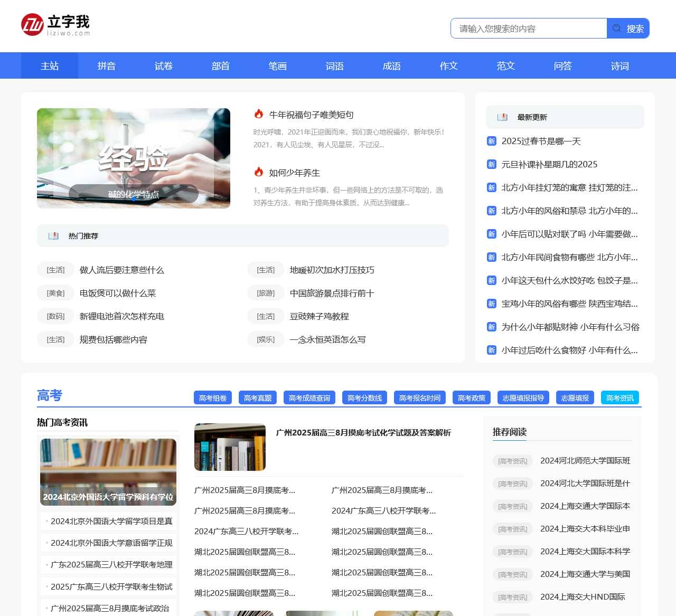Click the 新 badge beside 2025过春节是哪一天
Screen dimensions: 676x616
(492, 141)
